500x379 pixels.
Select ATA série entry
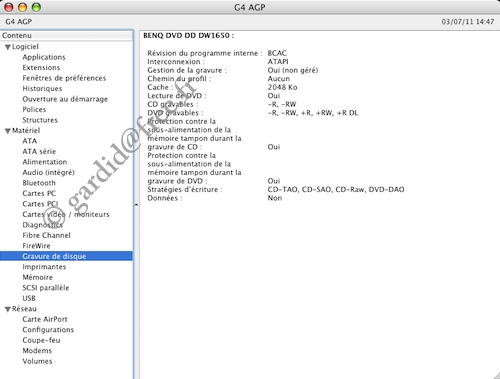39,151
